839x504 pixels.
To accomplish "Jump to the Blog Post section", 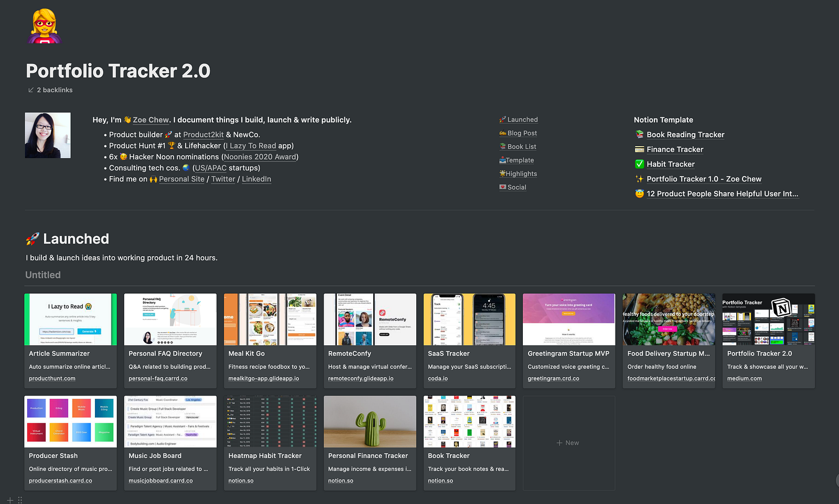I will (x=522, y=133).
